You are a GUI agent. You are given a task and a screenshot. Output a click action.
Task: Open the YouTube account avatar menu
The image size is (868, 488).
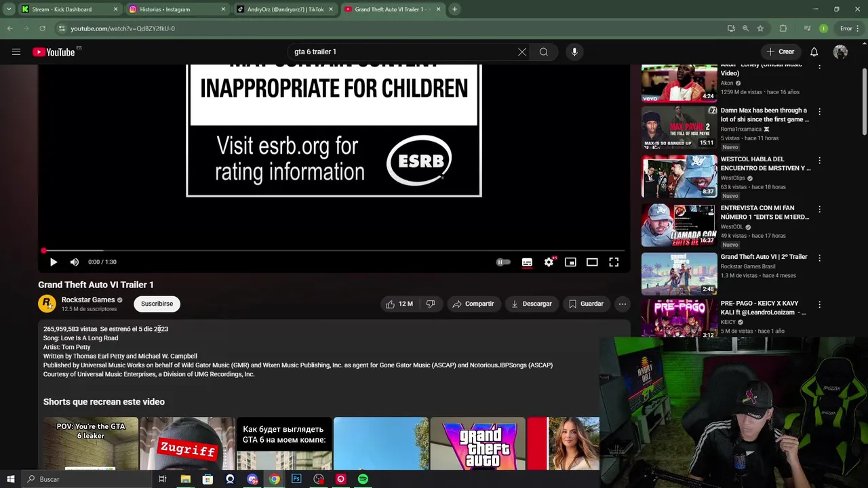point(841,52)
